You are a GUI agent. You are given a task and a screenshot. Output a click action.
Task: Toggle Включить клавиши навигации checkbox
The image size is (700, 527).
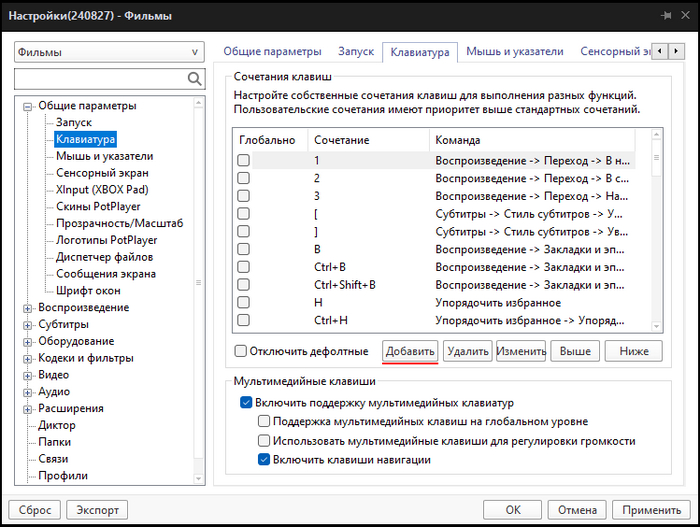tap(264, 460)
